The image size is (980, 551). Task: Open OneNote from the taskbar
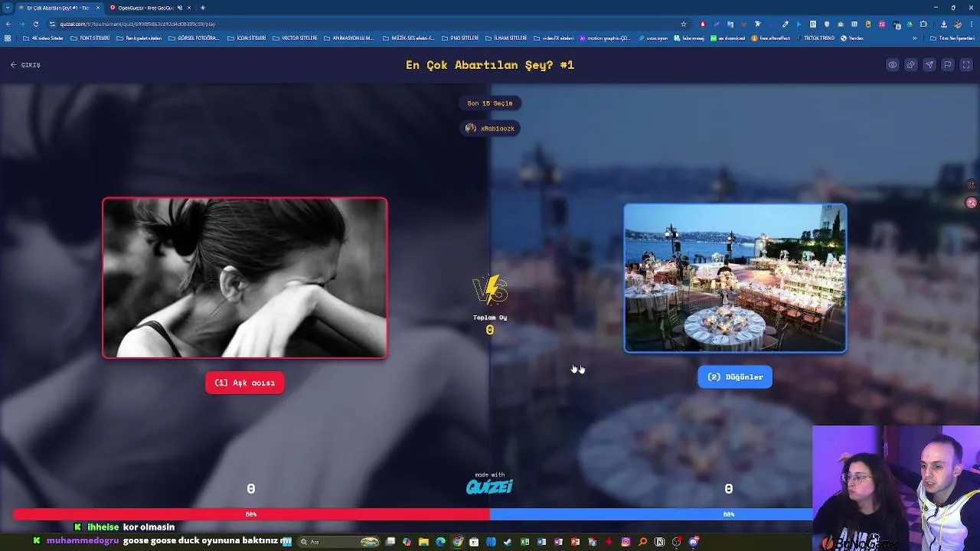(x=558, y=542)
